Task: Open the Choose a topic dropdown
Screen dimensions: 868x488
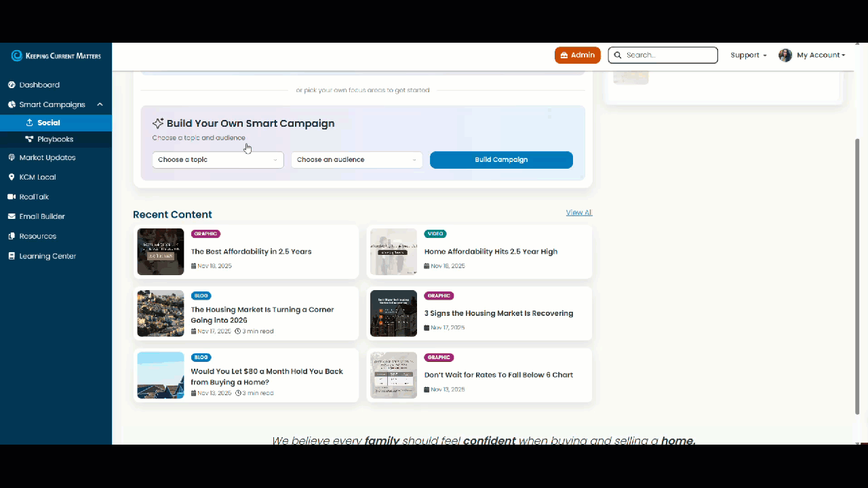Action: (x=217, y=159)
